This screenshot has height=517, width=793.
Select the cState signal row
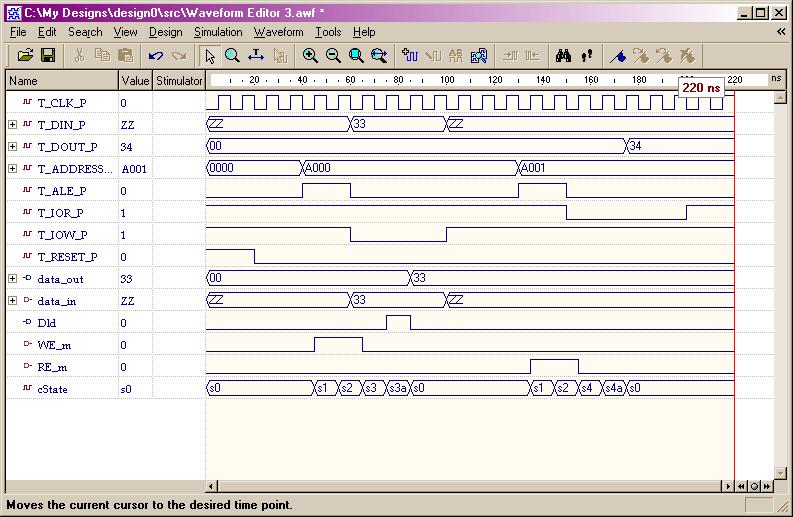click(52, 389)
